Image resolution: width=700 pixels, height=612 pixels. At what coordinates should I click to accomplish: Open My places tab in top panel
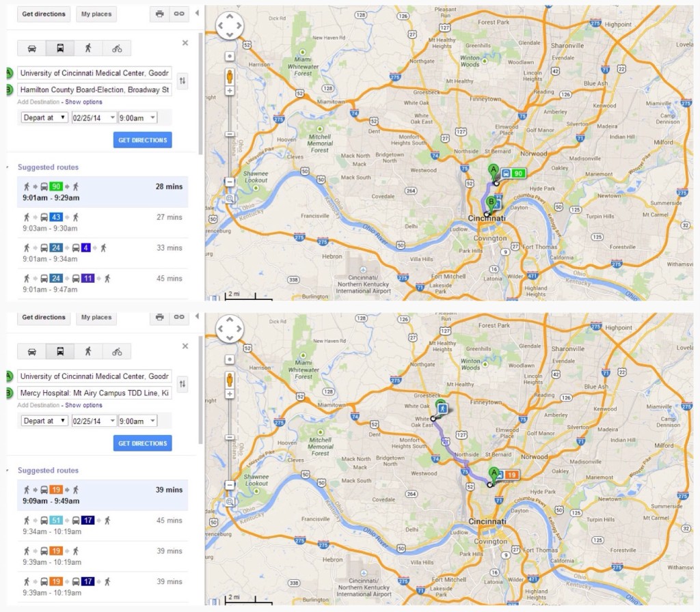(96, 14)
